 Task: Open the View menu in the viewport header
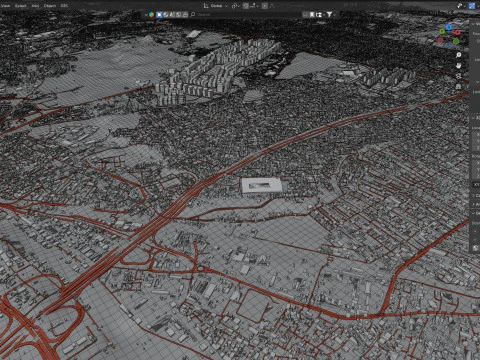[5, 6]
